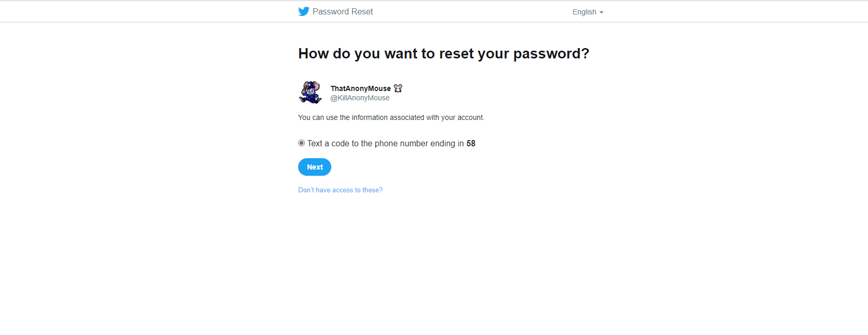
Task: Select the text-a-code radio button
Action: point(301,143)
